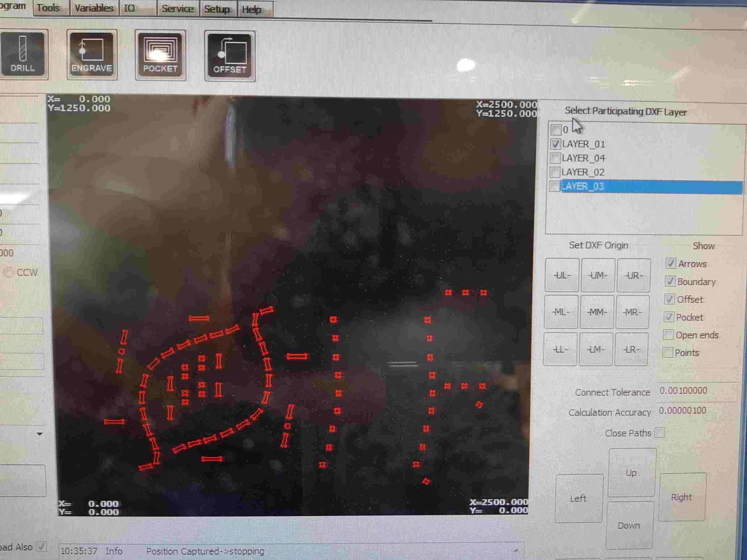Click the Left move button
The width and height of the screenshot is (747, 560).
click(578, 498)
